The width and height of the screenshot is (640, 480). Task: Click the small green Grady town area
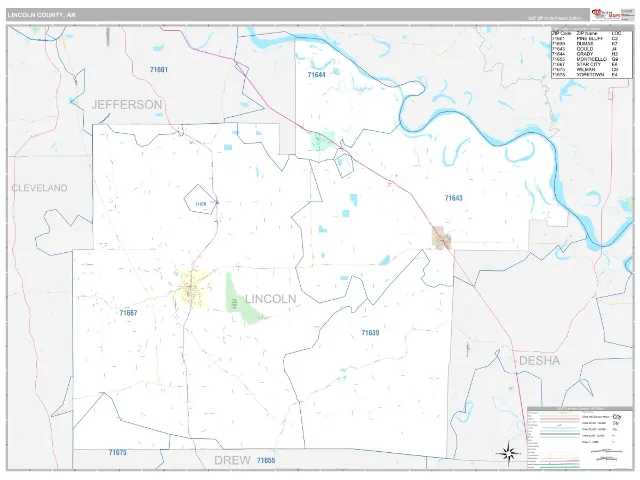click(x=322, y=141)
